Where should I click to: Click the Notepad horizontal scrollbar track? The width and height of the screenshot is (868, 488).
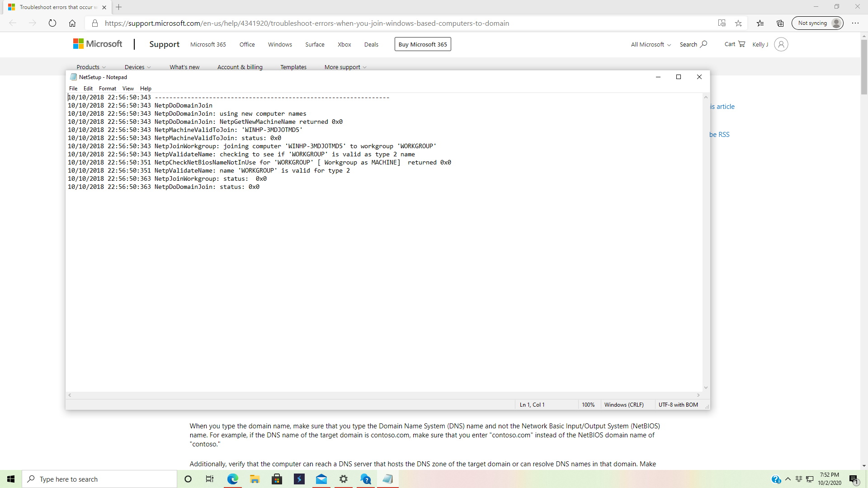(x=384, y=395)
